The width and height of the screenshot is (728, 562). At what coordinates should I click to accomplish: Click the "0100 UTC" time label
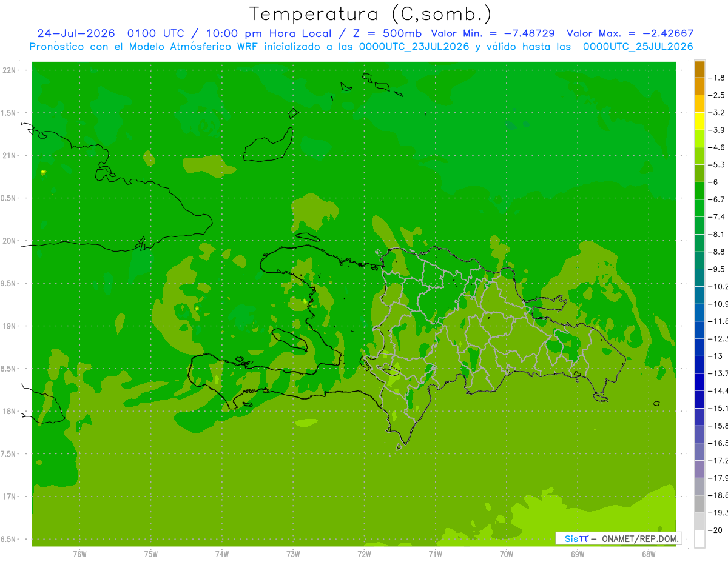coord(155,33)
